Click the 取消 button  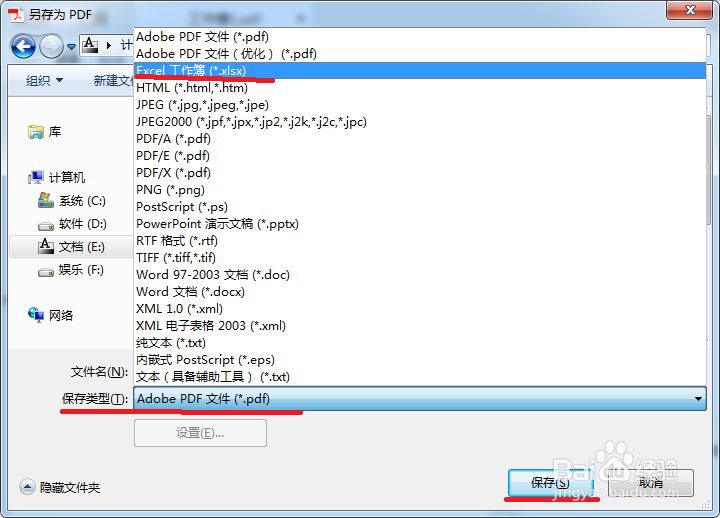click(x=651, y=483)
